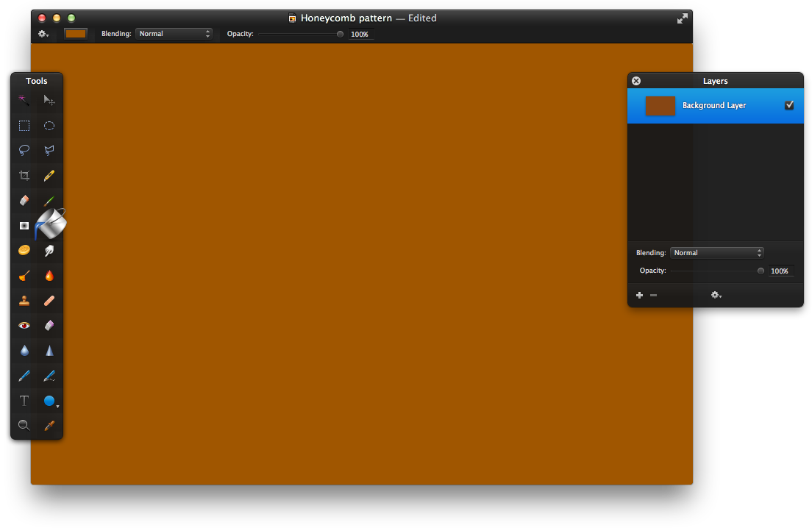Image resolution: width=812 pixels, height=528 pixels.
Task: Choose the Lasso tool
Action: coord(24,150)
